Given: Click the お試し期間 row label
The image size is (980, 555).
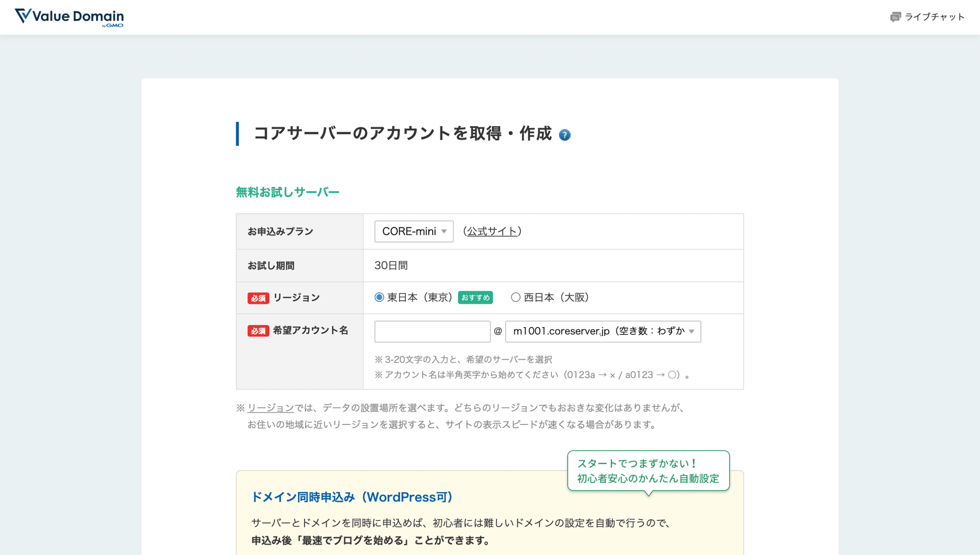Looking at the screenshot, I should [x=271, y=266].
